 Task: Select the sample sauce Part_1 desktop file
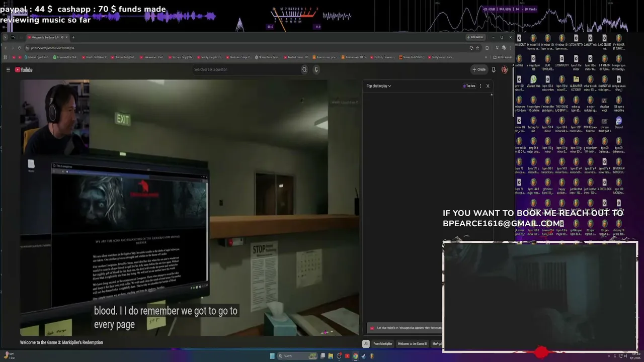point(618,84)
